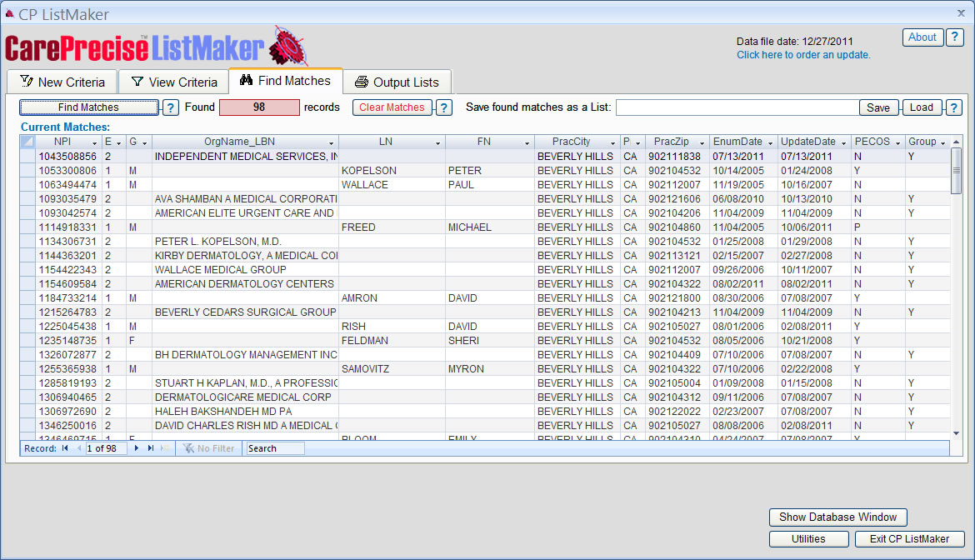Open help beside the Clear Matches button
975x560 pixels.
click(444, 107)
